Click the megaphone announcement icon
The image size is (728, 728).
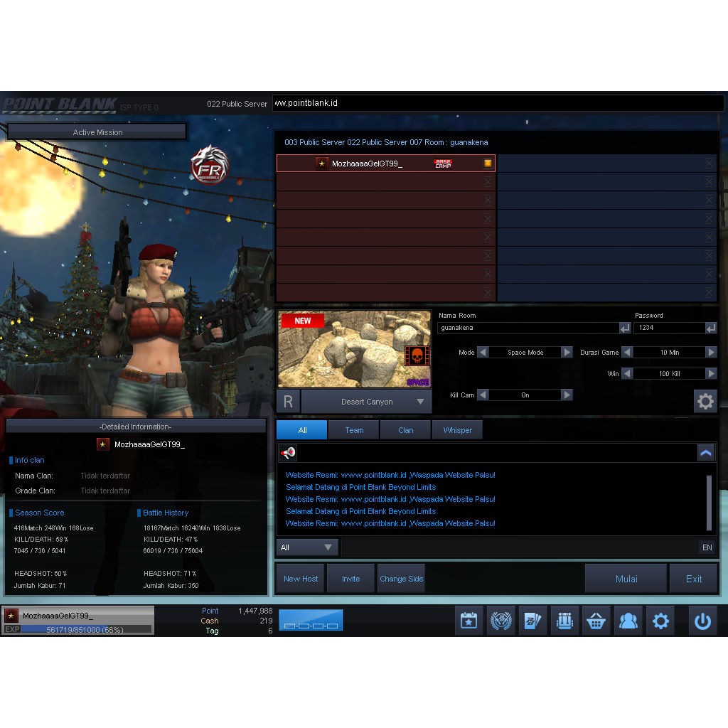288,453
